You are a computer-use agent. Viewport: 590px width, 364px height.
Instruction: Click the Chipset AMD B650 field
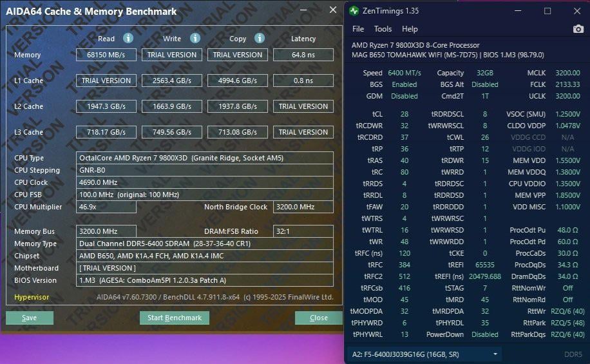(205, 256)
